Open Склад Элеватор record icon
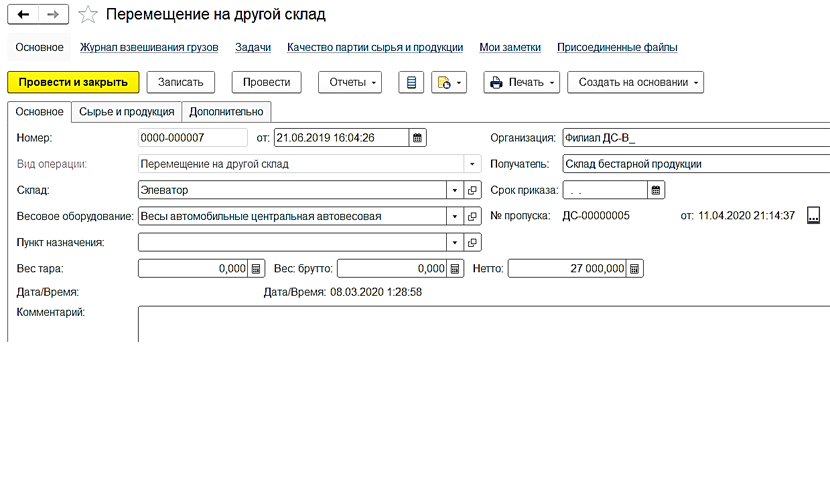The height and width of the screenshot is (498, 830). (472, 190)
